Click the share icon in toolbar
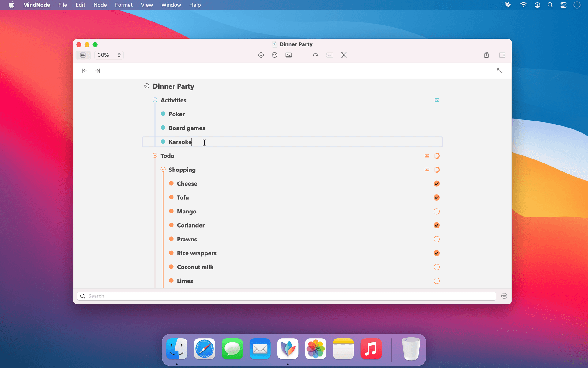 (486, 55)
